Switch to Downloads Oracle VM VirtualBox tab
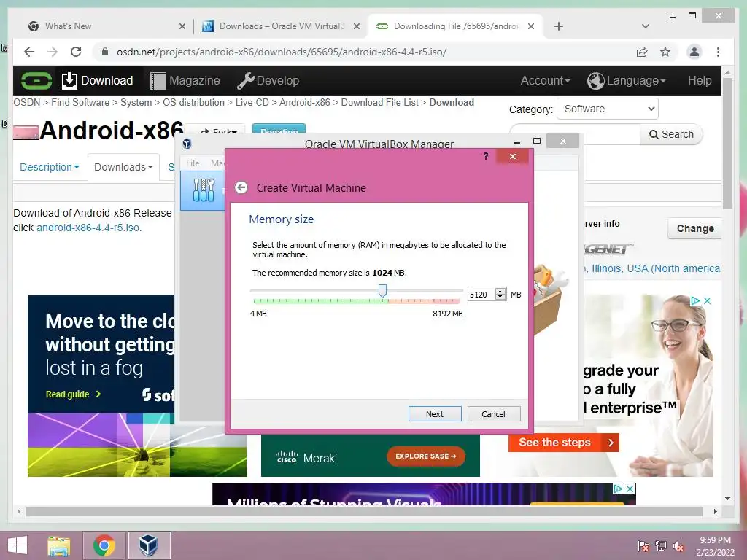 [279, 26]
